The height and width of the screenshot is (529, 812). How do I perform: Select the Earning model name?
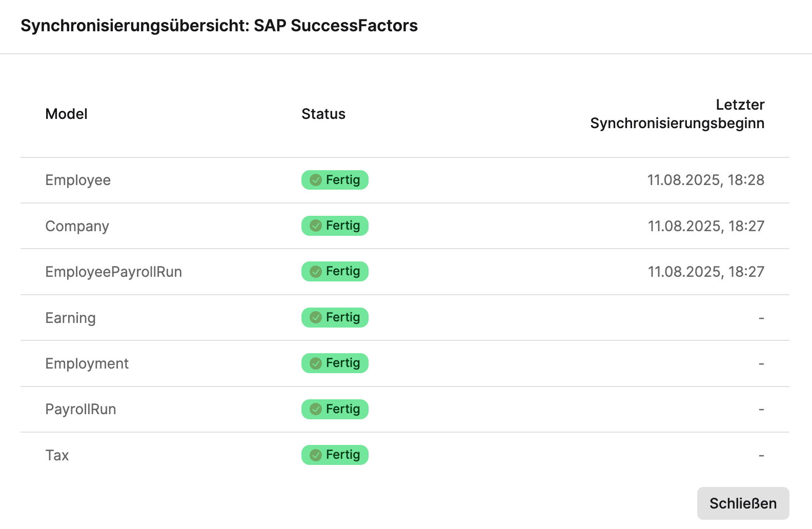coord(71,318)
